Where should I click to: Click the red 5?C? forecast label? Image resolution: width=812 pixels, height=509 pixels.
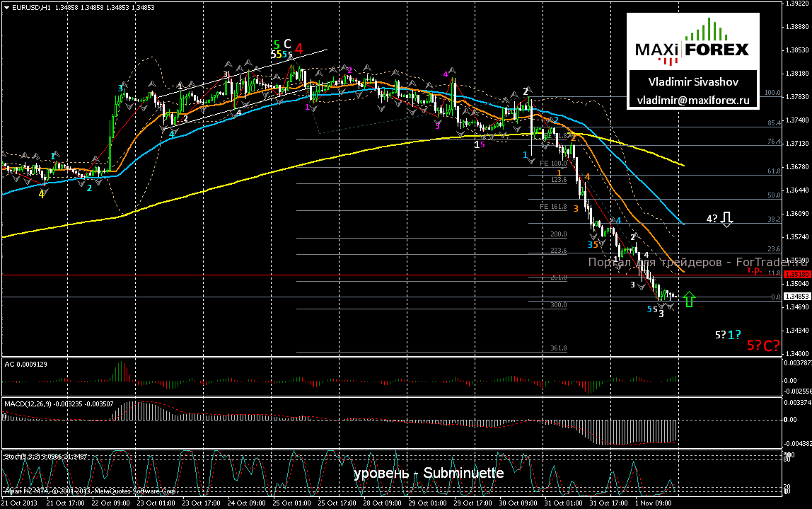pyautogui.click(x=763, y=345)
